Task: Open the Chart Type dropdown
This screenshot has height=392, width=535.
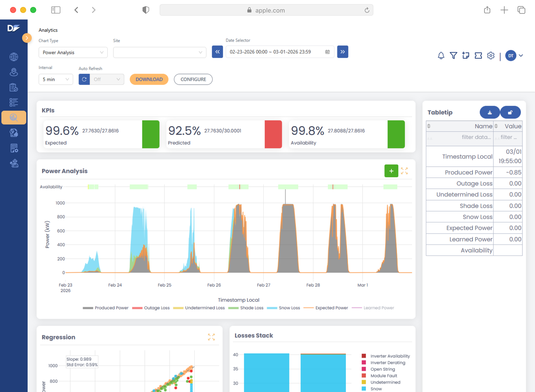Action: pos(73,52)
